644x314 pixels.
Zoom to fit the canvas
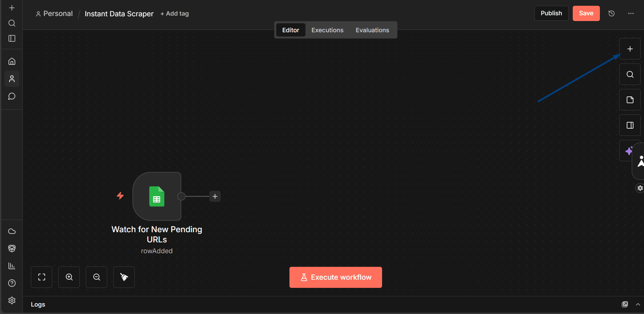42,277
